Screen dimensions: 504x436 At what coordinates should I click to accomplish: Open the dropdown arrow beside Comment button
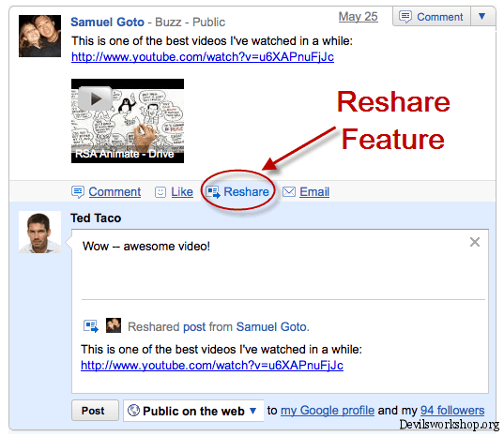[x=481, y=16]
